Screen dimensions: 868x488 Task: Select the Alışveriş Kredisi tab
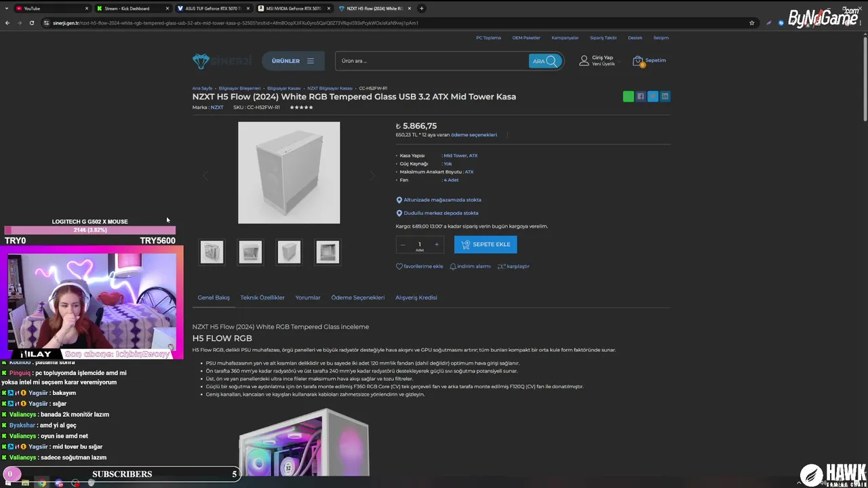(x=416, y=298)
